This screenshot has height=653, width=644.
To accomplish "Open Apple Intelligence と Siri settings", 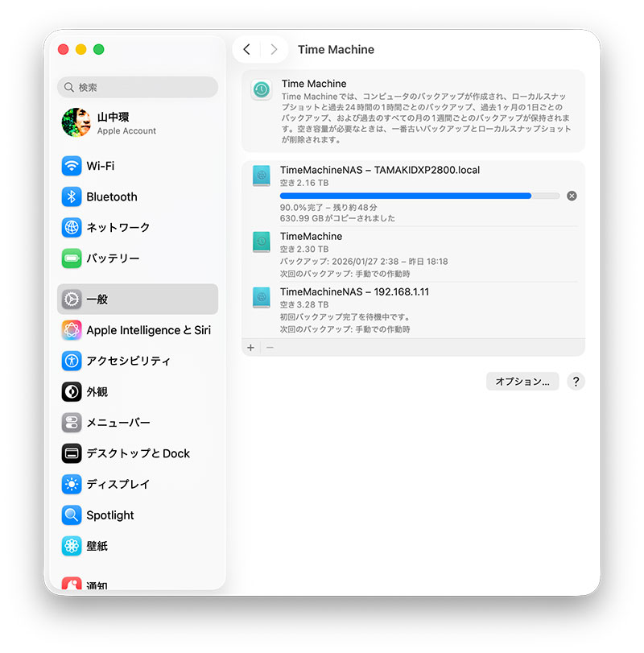I will [x=138, y=330].
